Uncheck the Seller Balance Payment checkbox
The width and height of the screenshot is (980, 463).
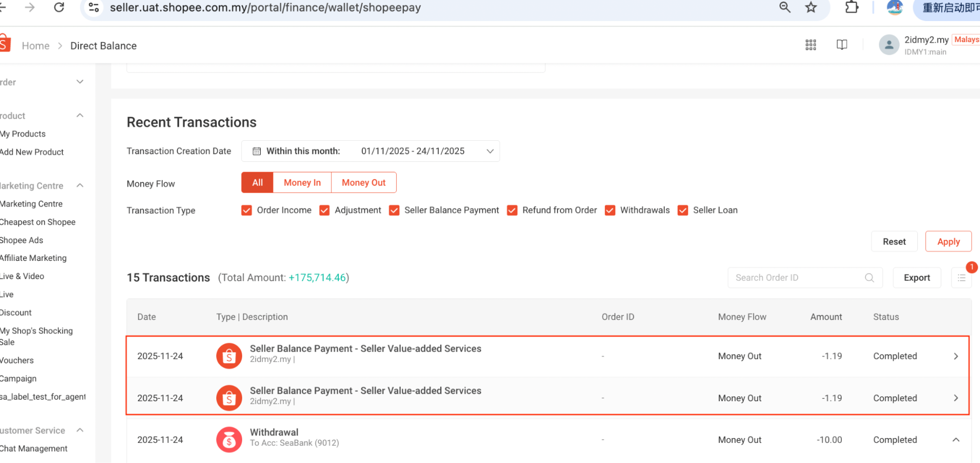pyautogui.click(x=394, y=210)
